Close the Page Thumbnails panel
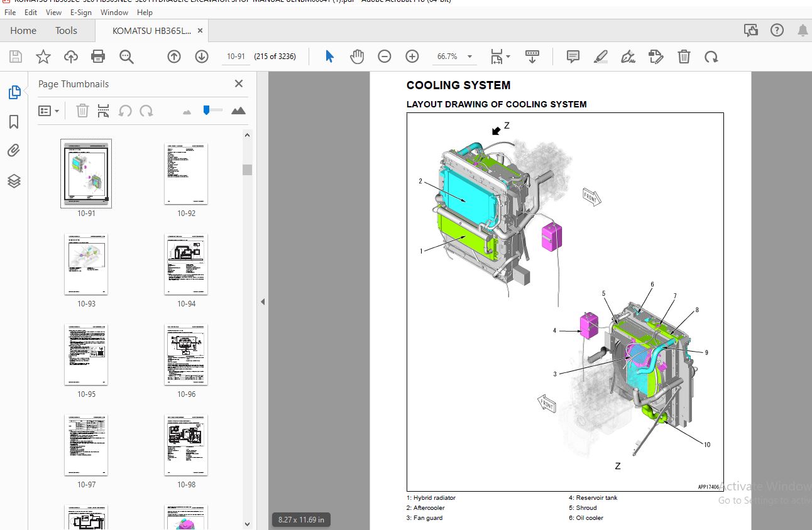This screenshot has width=812, height=530. pos(239,84)
